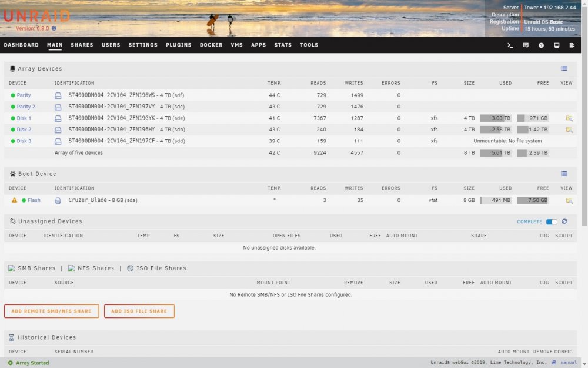Open the Shares tab
The width and height of the screenshot is (588, 368).
coord(82,45)
